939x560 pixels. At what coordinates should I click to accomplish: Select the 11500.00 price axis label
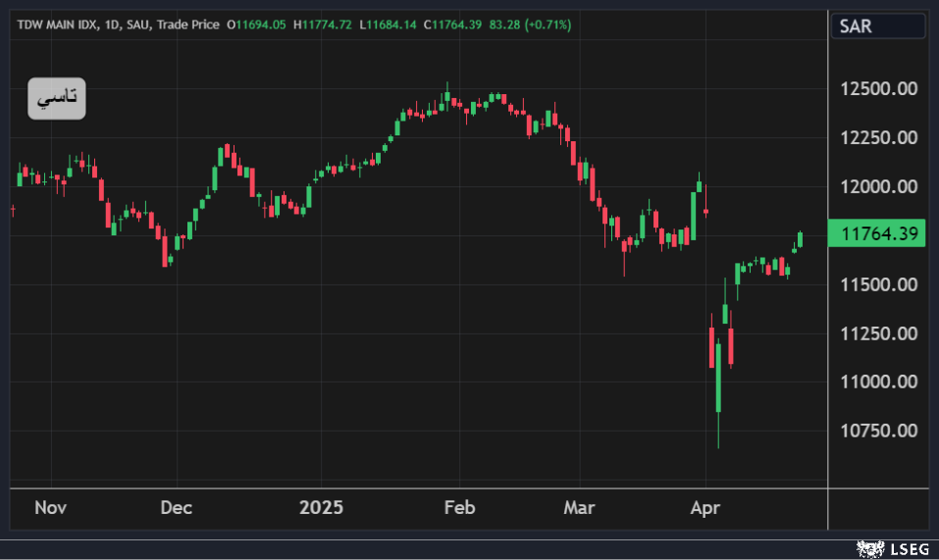(x=878, y=284)
